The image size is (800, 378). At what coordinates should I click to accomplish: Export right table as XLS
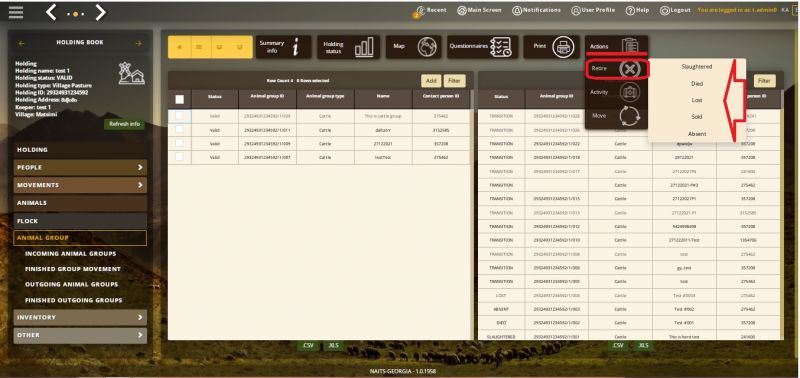643,345
